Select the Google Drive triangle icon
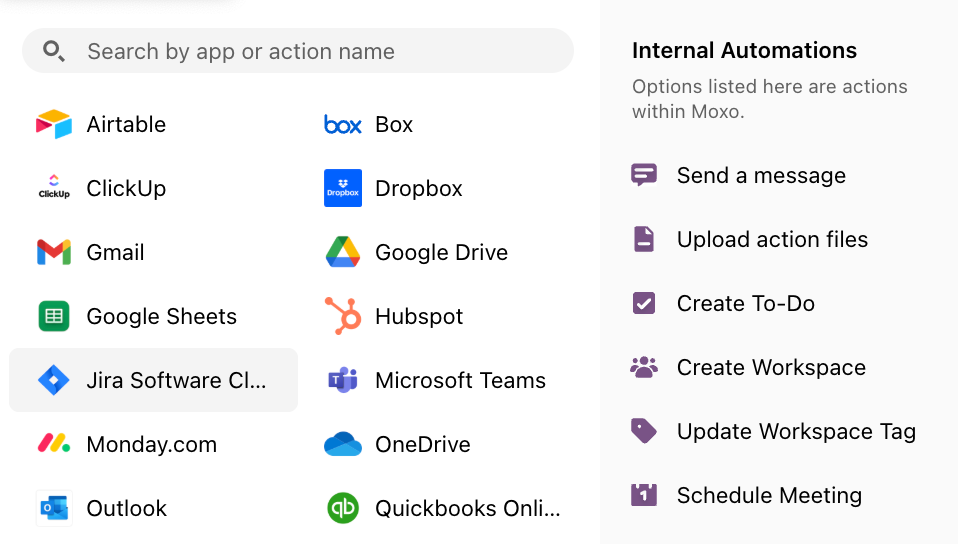The image size is (958, 544). 343,252
